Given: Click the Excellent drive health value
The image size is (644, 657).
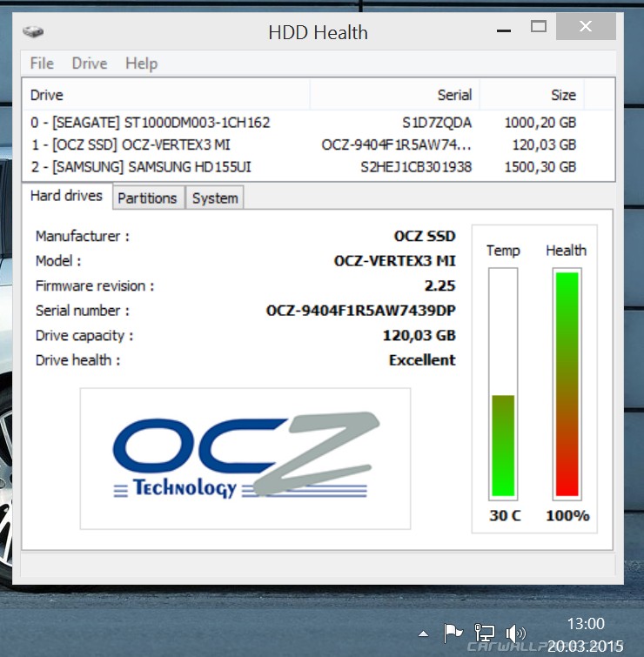Looking at the screenshot, I should 422,360.
